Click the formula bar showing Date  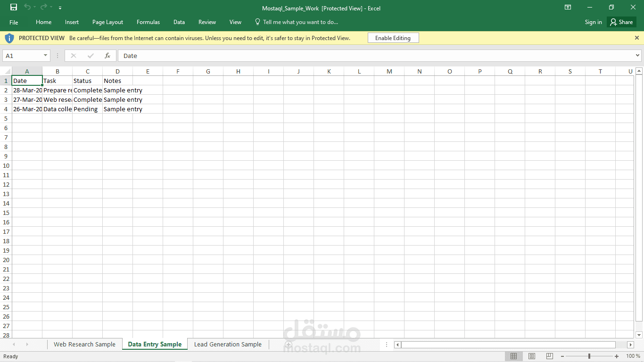376,56
